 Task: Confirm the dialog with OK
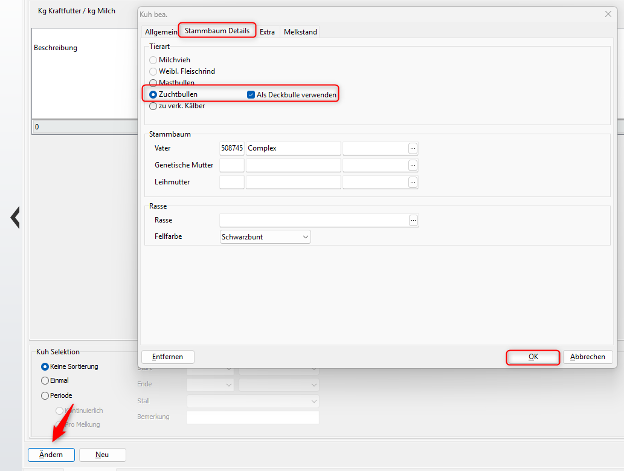532,356
